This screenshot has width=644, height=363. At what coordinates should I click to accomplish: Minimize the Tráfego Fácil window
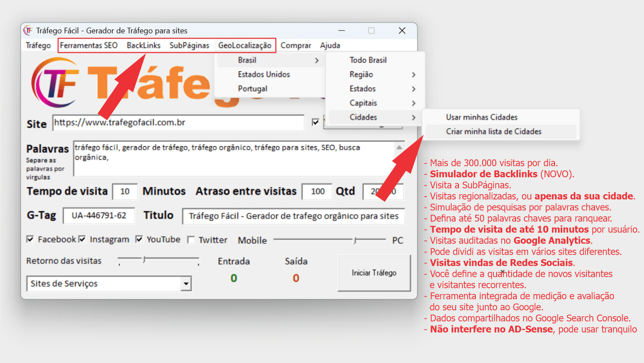click(x=341, y=31)
